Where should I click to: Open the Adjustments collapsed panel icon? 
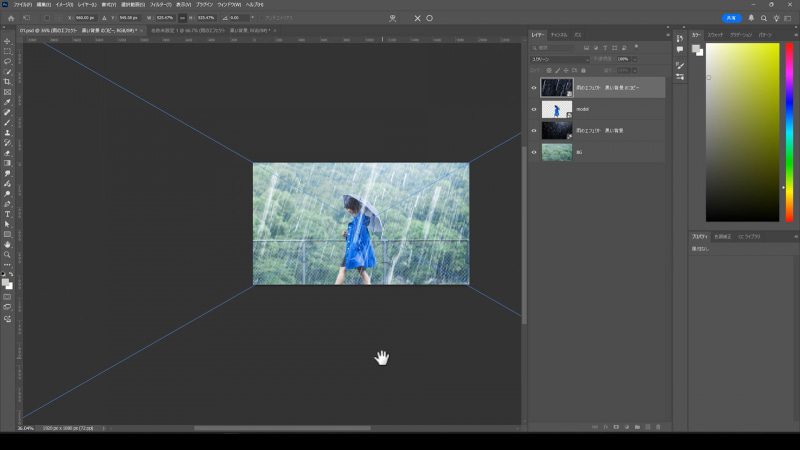(680, 77)
